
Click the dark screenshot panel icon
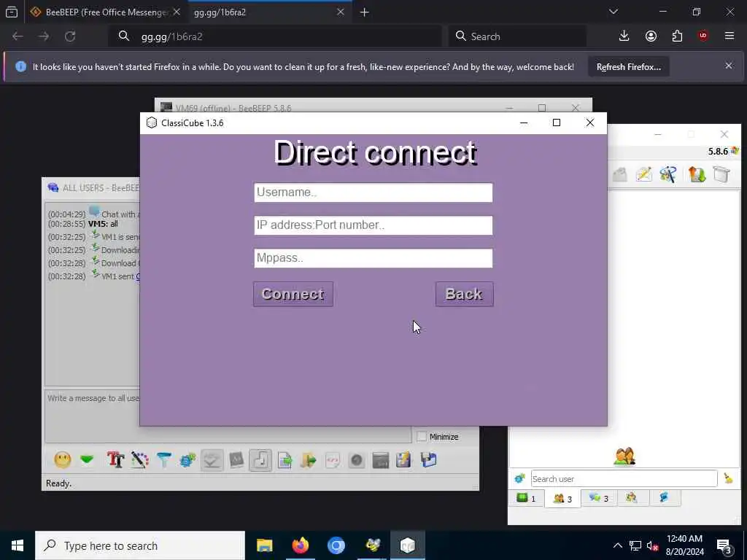(380, 460)
